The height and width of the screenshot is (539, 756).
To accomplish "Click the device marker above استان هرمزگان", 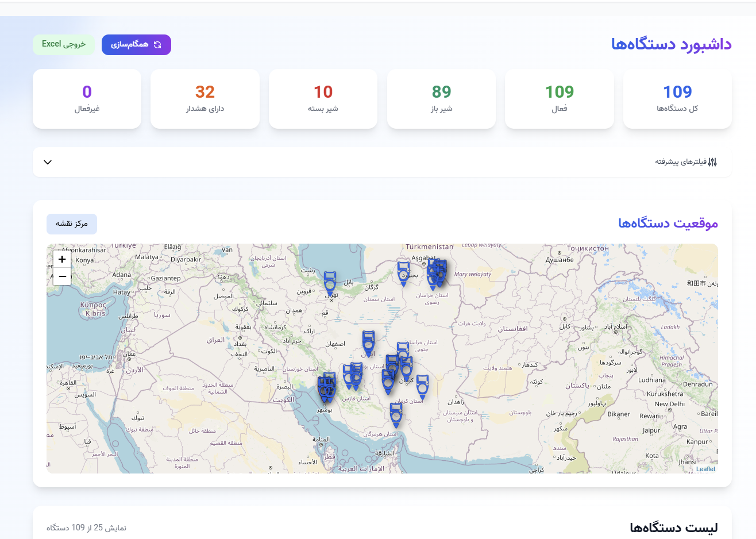I will point(396,414).
